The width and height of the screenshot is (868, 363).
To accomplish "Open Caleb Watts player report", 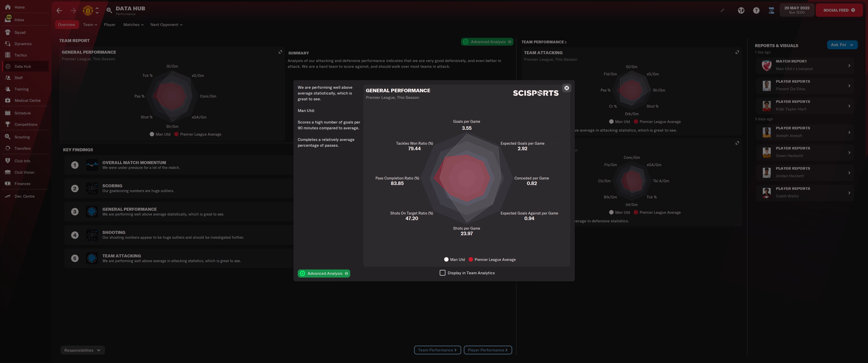I will pos(805,193).
